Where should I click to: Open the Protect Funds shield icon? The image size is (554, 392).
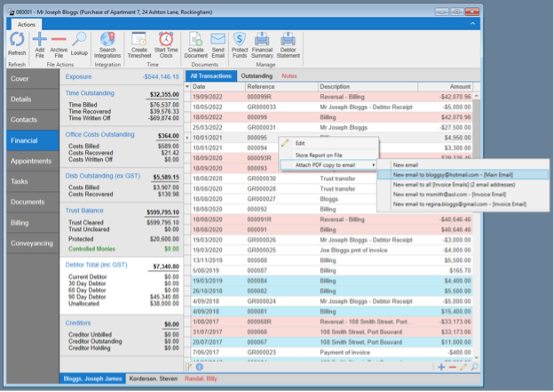pyautogui.click(x=240, y=39)
